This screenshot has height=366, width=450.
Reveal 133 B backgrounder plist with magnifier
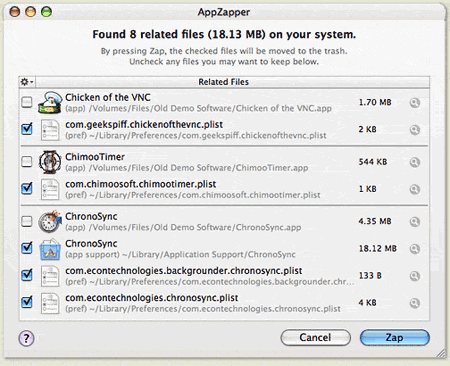(x=415, y=276)
